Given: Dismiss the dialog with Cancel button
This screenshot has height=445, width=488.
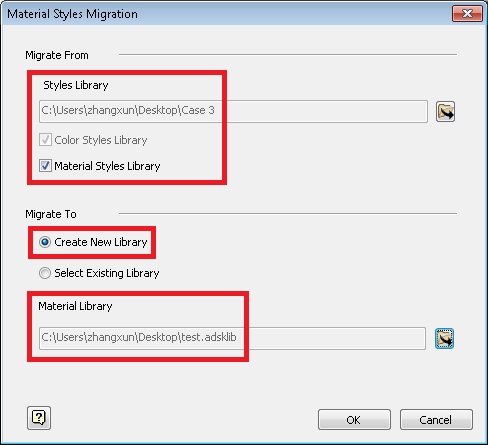Looking at the screenshot, I should click(436, 420).
